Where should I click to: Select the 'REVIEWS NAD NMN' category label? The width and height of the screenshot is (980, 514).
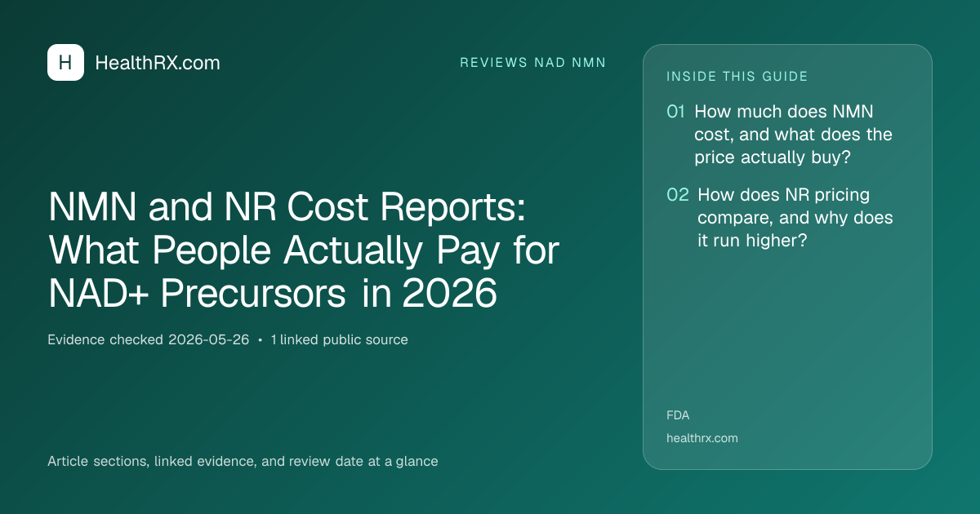click(x=533, y=63)
